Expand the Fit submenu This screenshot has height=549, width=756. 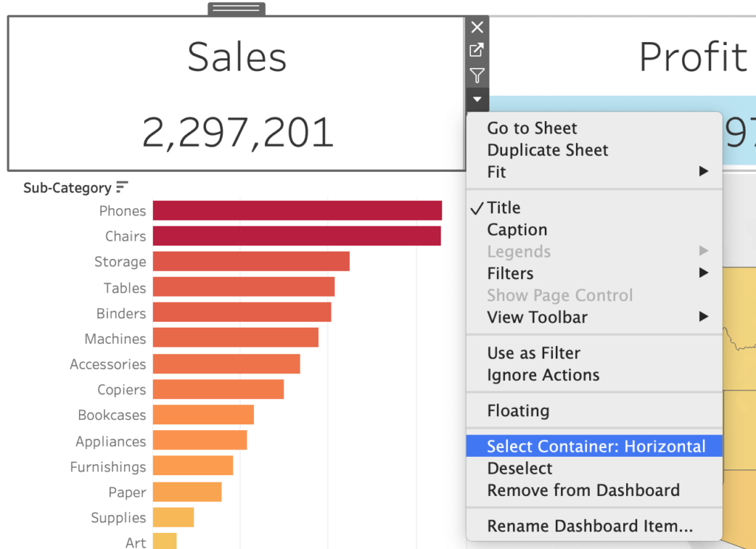(703, 172)
